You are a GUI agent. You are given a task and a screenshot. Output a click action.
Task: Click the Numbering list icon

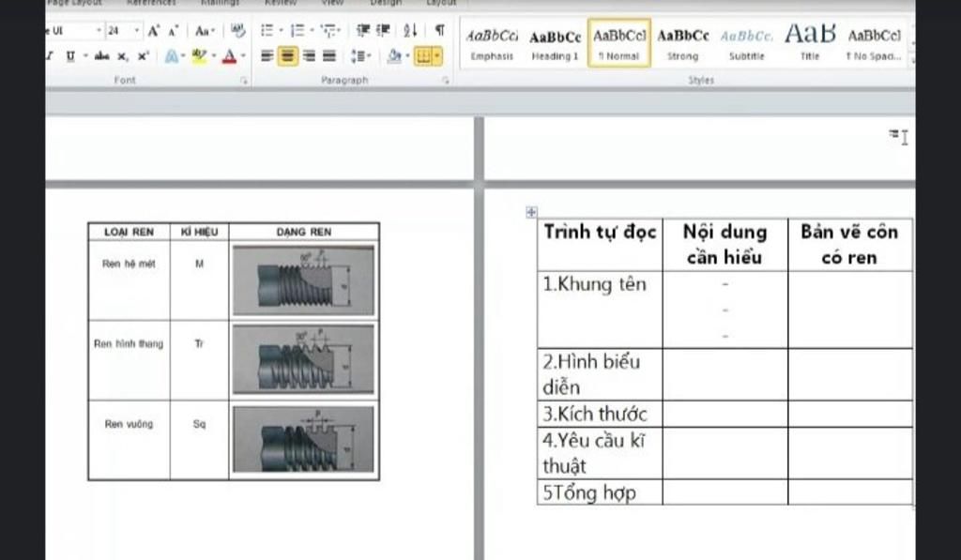click(297, 31)
